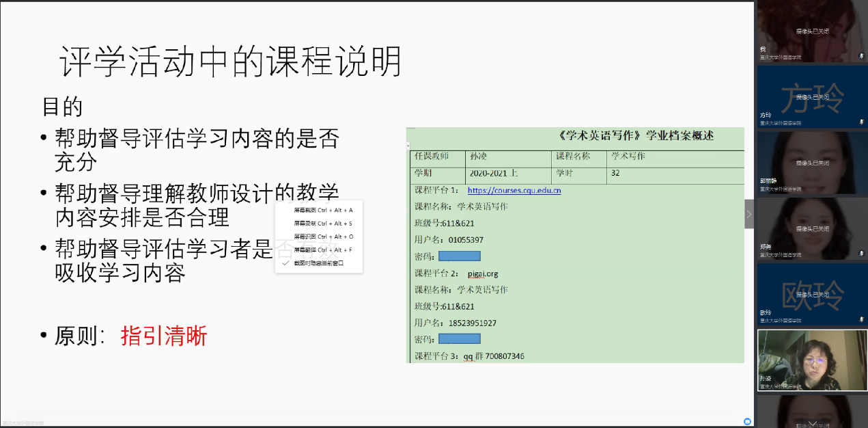868x428 pixels.
Task: Open the courses.cqu.edu.cn hyperlink
Action: (514, 191)
